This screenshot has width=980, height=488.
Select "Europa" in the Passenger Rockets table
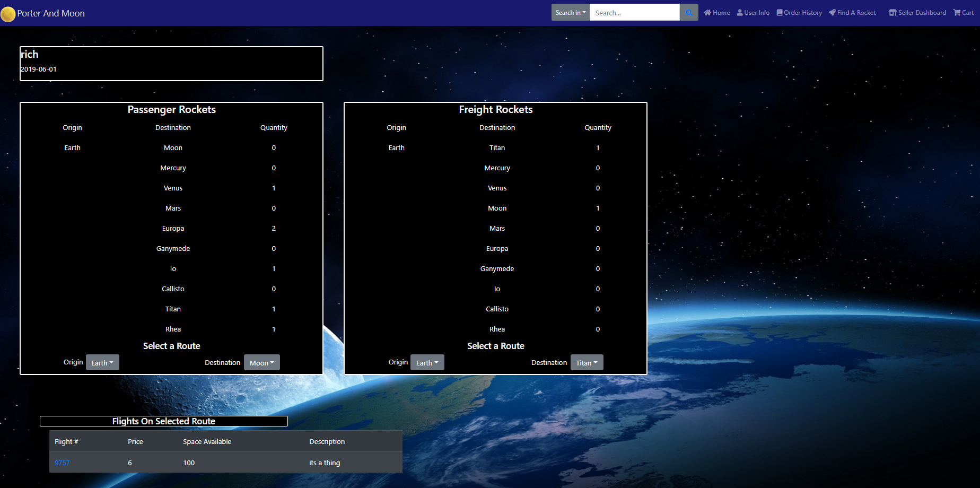173,229
